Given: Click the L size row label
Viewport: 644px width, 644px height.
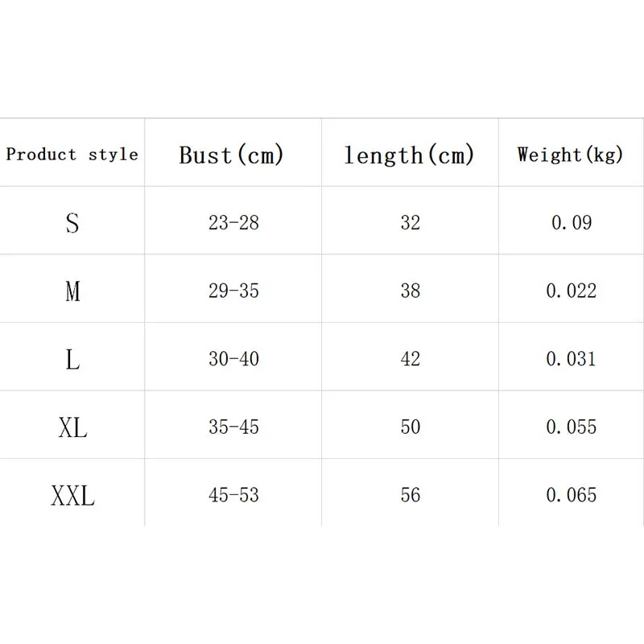Looking at the screenshot, I should [x=72, y=359].
